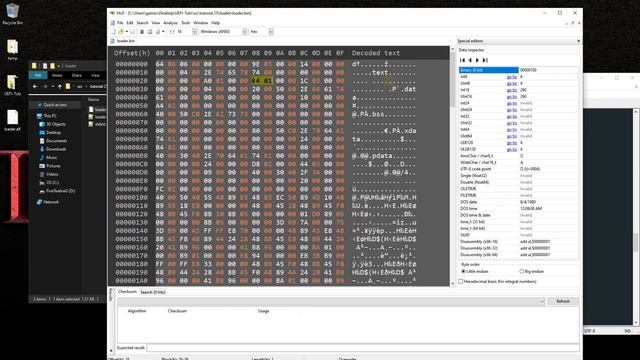Image resolution: width=640 pixels, height=360 pixels.
Task: Open Network in Explorer sidebar
Action: tap(48, 202)
